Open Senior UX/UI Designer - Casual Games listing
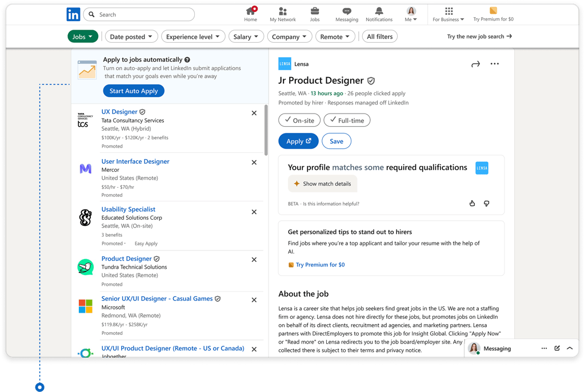Viewport: 585px width, 392px height. 157,298
